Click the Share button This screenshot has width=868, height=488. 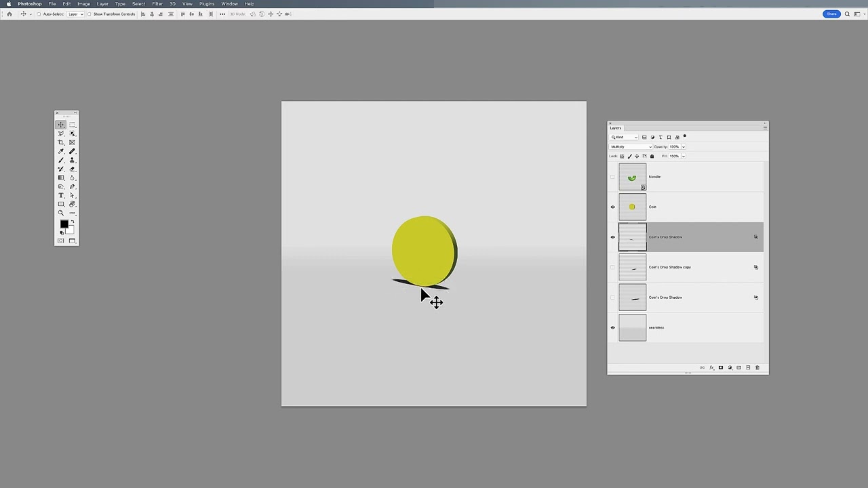pos(831,14)
